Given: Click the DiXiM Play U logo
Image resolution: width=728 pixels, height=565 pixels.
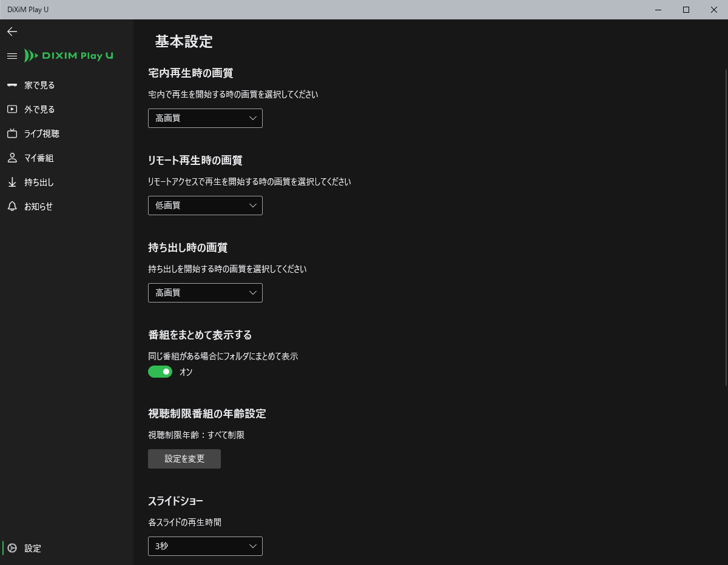Looking at the screenshot, I should point(69,56).
